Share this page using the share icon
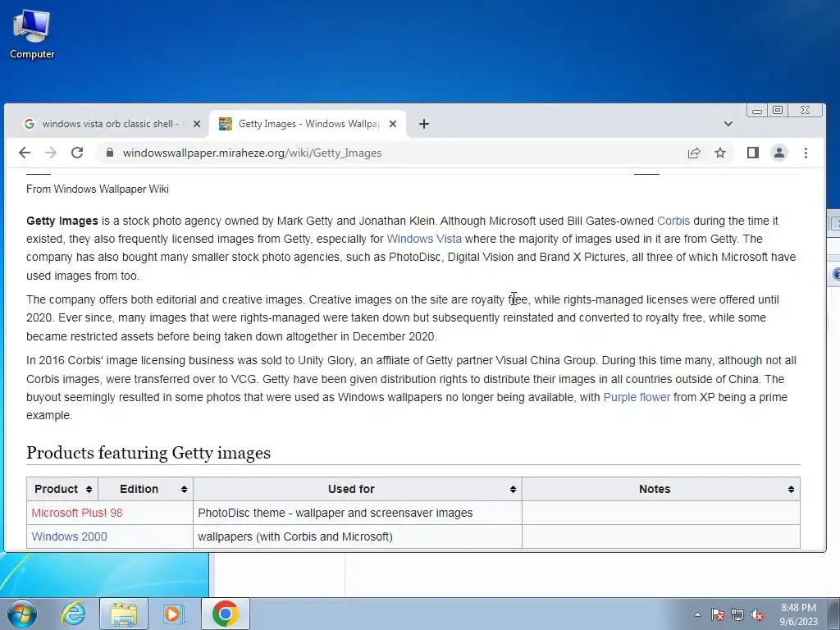 [x=694, y=153]
